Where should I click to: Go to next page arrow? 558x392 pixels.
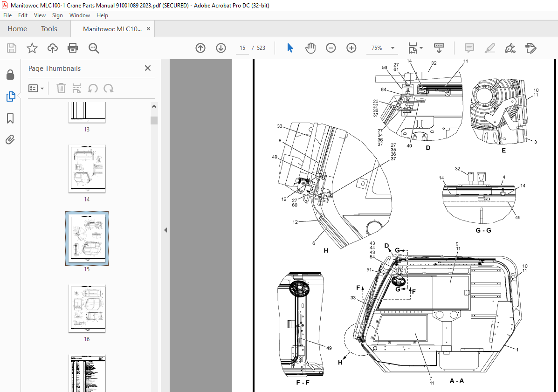pos(221,48)
